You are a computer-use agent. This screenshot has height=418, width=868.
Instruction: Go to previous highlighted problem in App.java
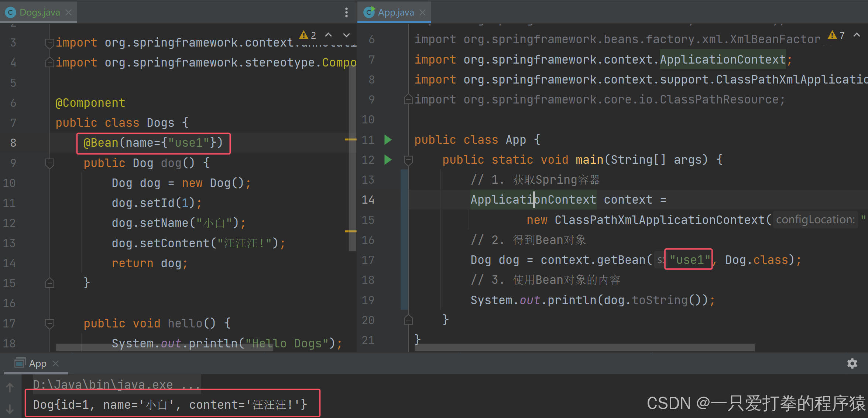click(x=857, y=35)
